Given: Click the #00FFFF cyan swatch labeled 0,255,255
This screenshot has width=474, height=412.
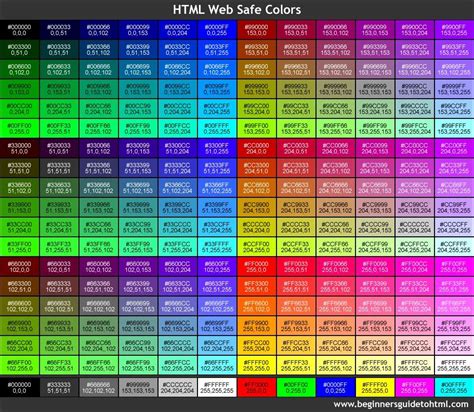Looking at the screenshot, I should [217, 129].
